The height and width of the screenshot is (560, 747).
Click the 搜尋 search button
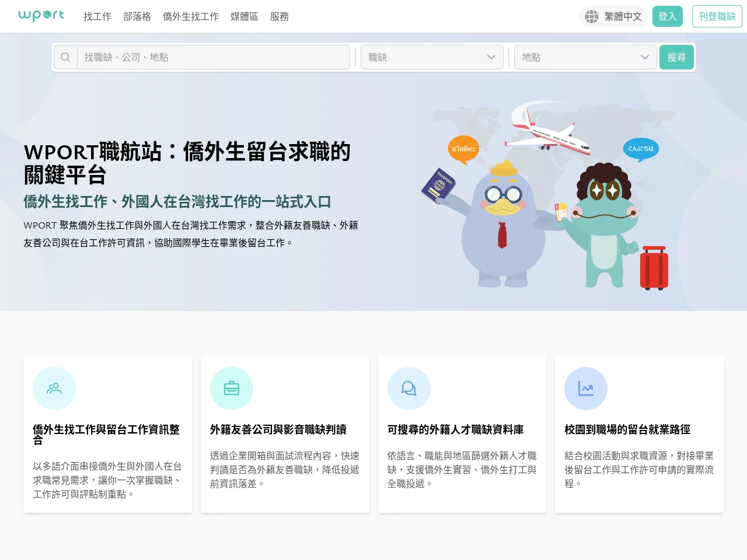676,57
